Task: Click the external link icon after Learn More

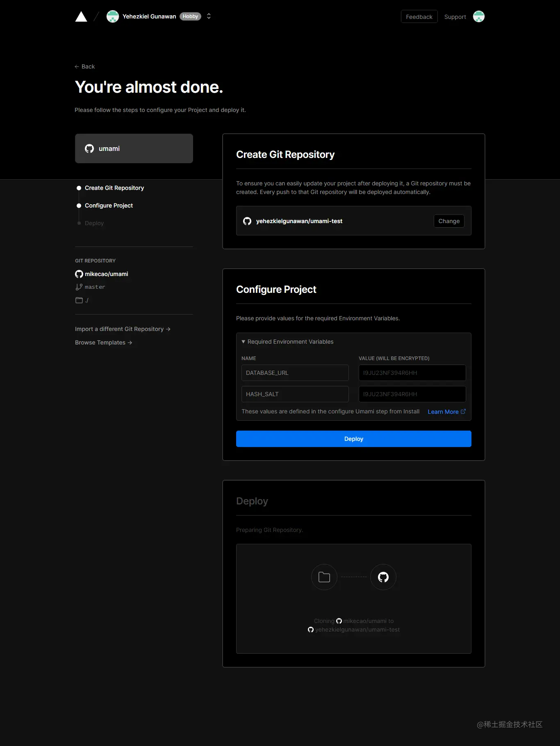Action: click(463, 411)
